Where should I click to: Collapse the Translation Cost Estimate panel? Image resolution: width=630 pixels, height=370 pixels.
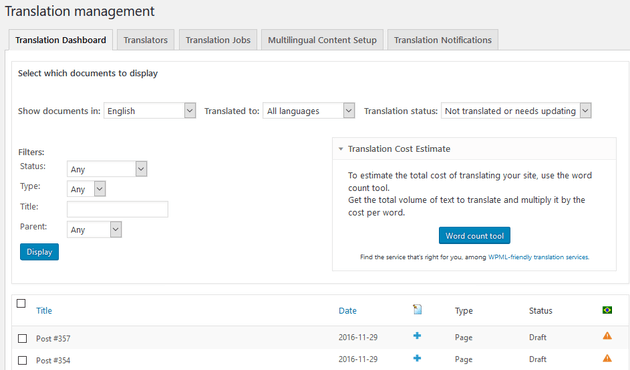(341, 149)
